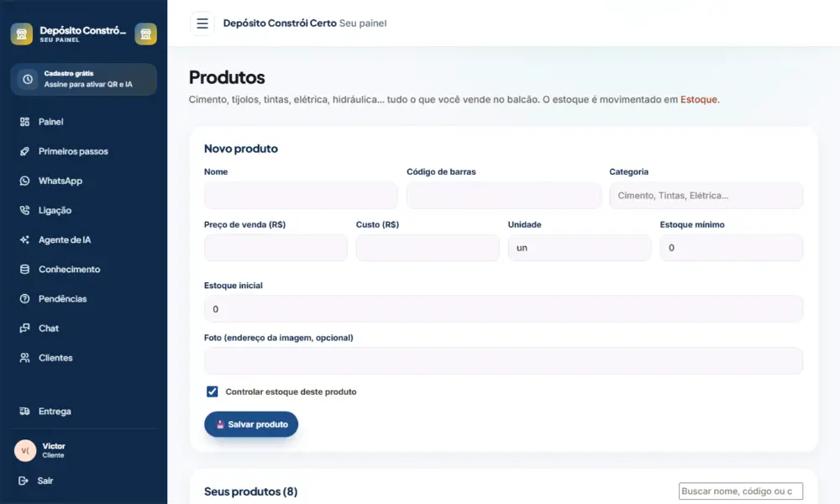Click the Foto image address field

(503, 361)
